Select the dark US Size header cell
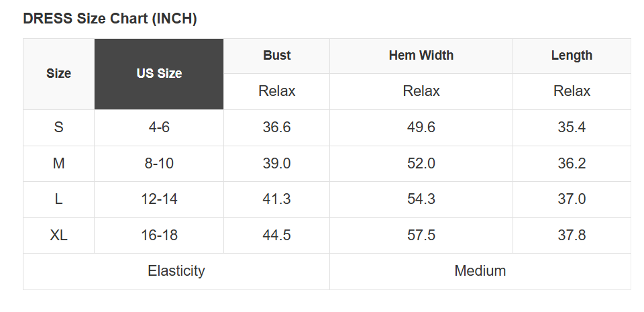 tap(159, 74)
